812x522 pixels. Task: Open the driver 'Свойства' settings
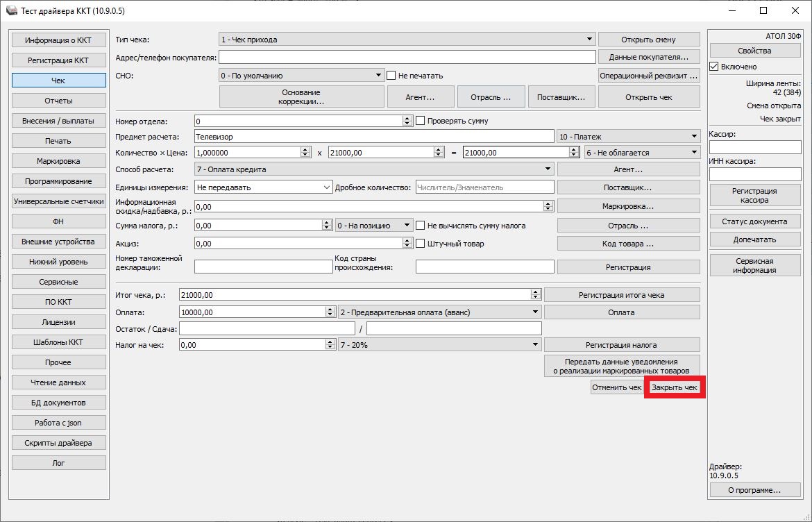(754, 51)
